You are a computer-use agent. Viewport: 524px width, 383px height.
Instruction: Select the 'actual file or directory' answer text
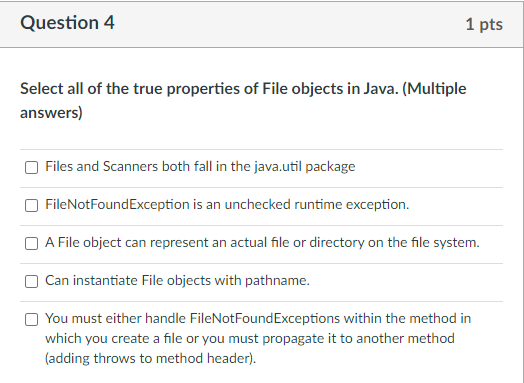[x=262, y=242]
